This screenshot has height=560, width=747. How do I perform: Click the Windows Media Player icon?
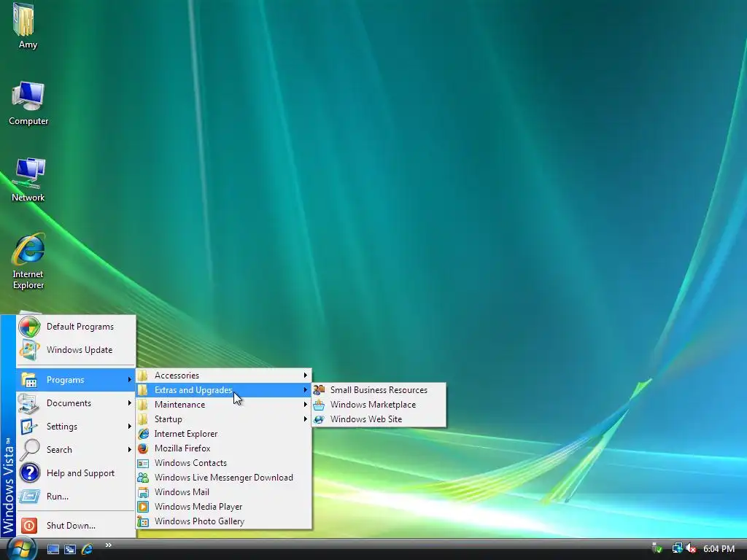click(143, 507)
